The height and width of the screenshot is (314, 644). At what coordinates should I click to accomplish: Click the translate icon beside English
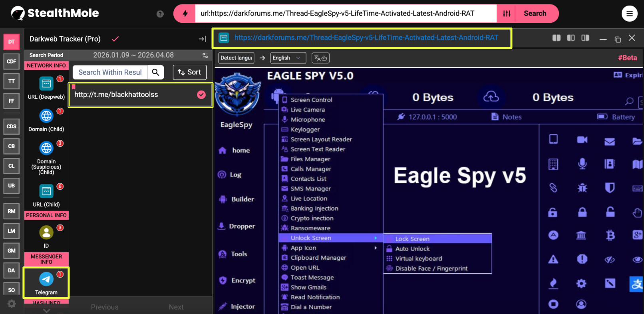coord(320,58)
